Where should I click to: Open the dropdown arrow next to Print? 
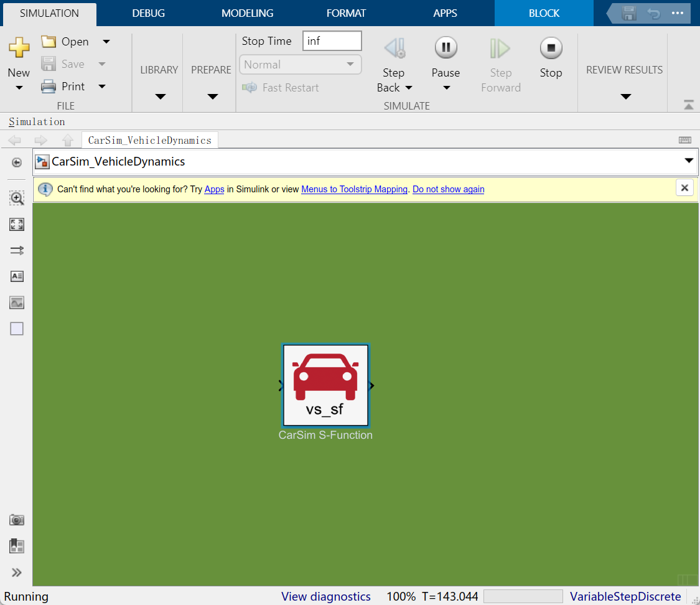point(102,86)
